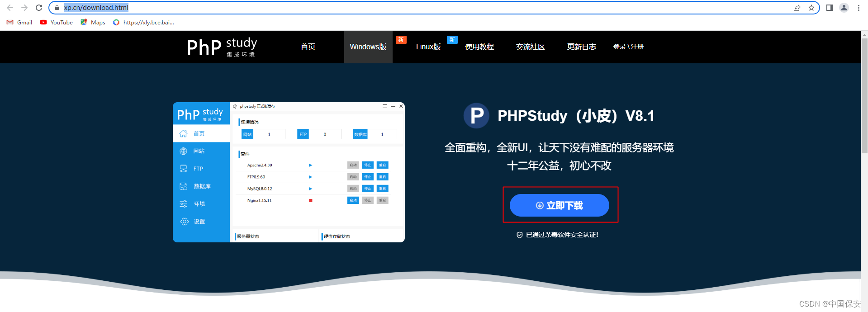Reload the page with refresh icon
Viewport: 868px width, 312px height.
[x=39, y=8]
